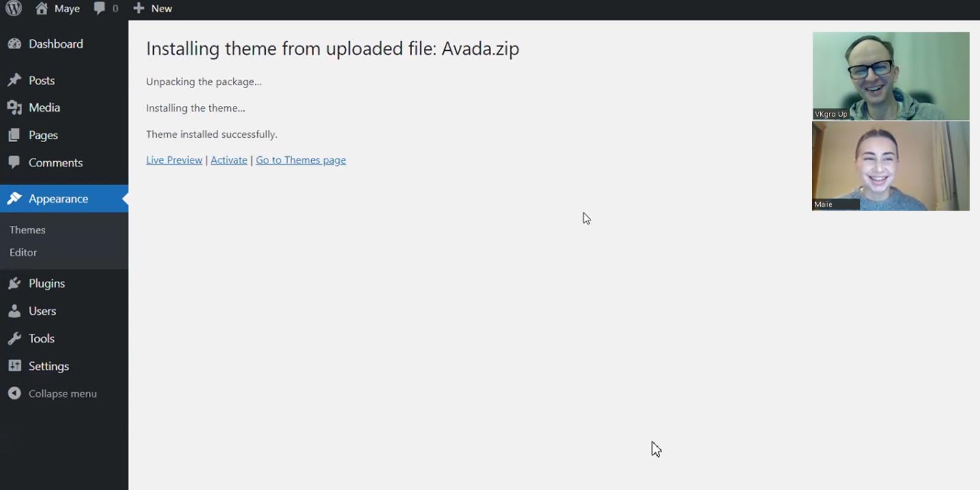Click the Live Preview link
Viewport: 980px width, 490px height.
pos(174,160)
